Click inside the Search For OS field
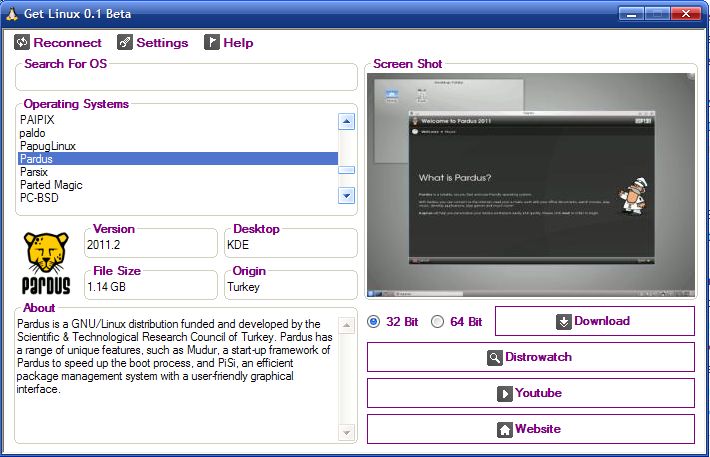The image size is (710, 457). [x=186, y=79]
